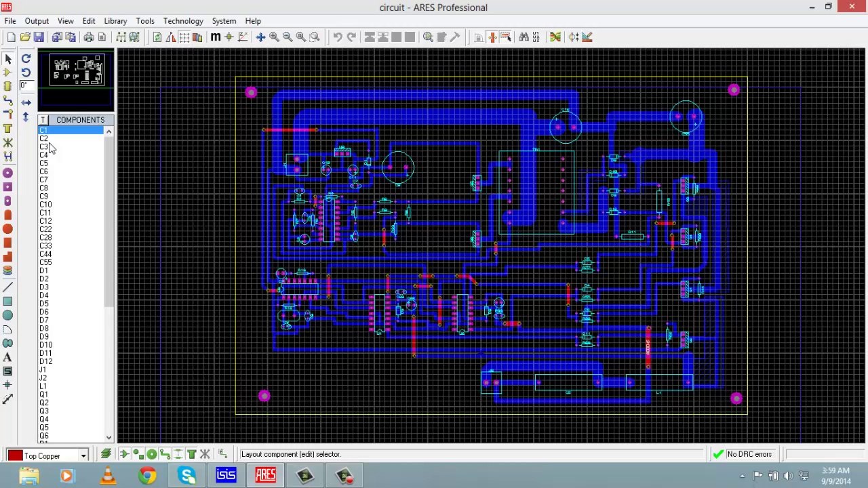The height and width of the screenshot is (488, 868).
Task: Open the Top Copper layer dropdown
Action: tap(83, 455)
